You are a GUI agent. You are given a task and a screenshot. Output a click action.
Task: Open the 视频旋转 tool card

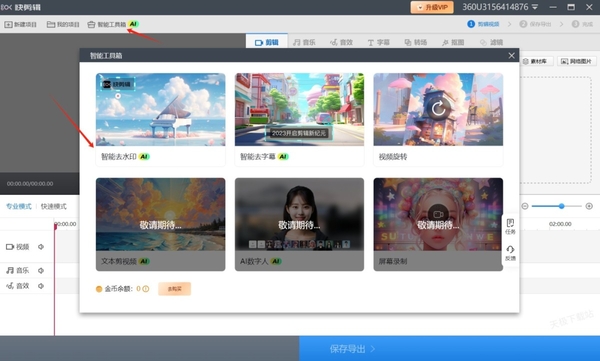pyautogui.click(x=438, y=119)
